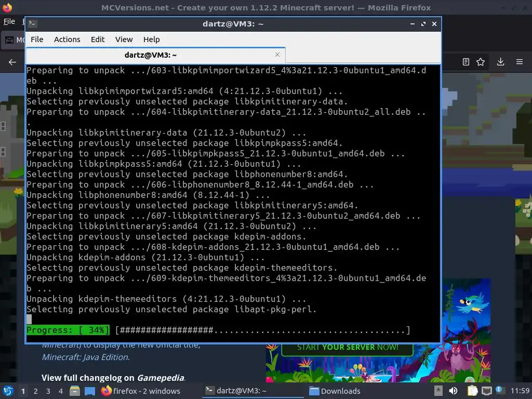Viewport: 532px width, 399px height.
Task: Minimize the terminal window
Action: [413, 24]
